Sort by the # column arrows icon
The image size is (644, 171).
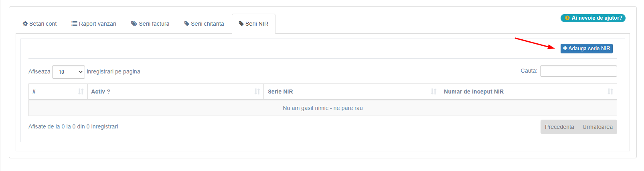coord(81,92)
